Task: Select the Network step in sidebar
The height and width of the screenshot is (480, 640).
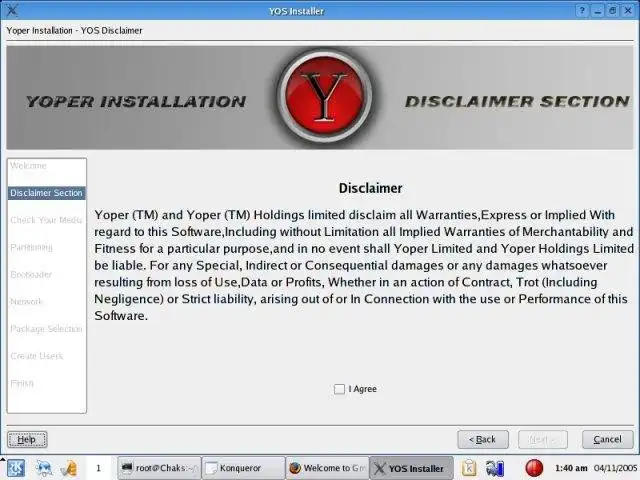Action: coord(26,302)
